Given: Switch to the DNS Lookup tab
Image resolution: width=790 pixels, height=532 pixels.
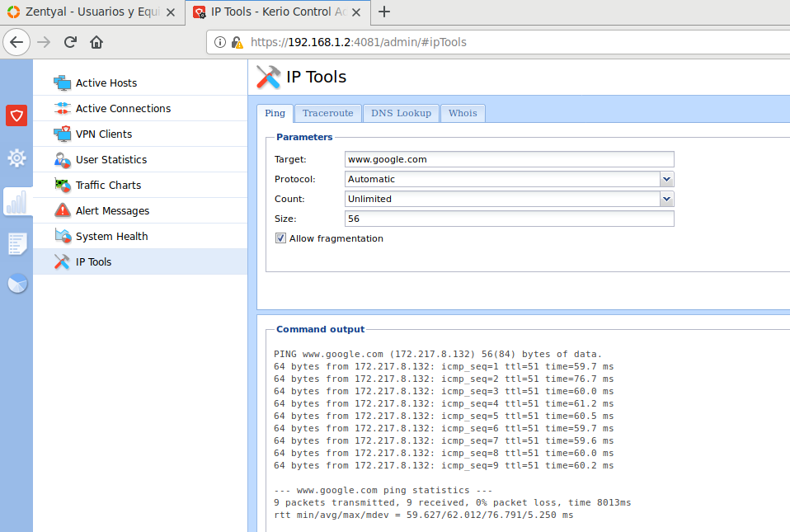Looking at the screenshot, I should [x=401, y=113].
